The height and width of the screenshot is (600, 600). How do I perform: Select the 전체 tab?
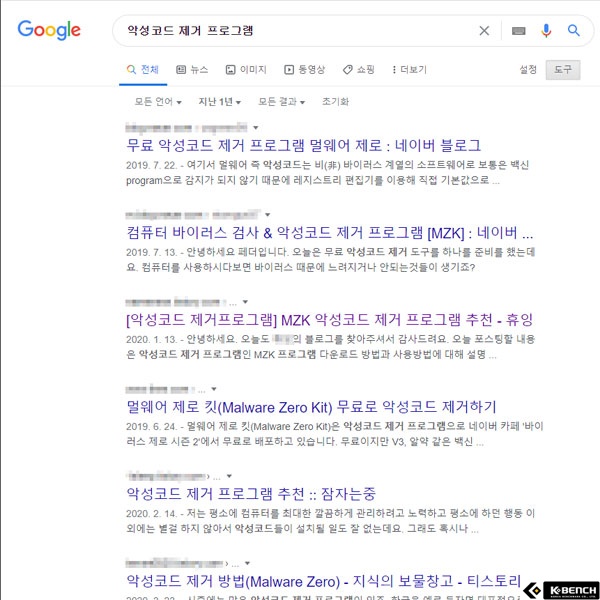[143, 70]
